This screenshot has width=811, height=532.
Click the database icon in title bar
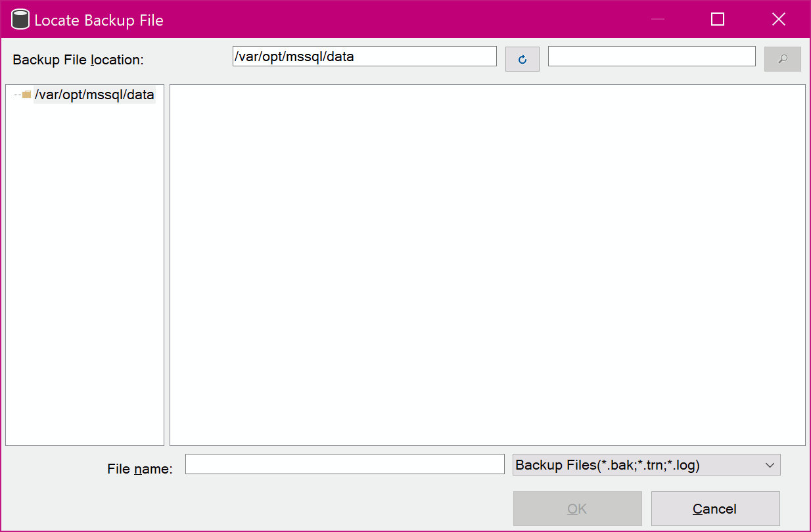click(20, 19)
